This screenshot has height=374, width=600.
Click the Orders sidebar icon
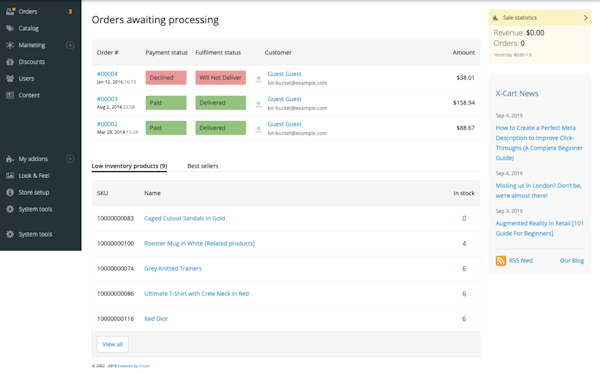coord(10,11)
